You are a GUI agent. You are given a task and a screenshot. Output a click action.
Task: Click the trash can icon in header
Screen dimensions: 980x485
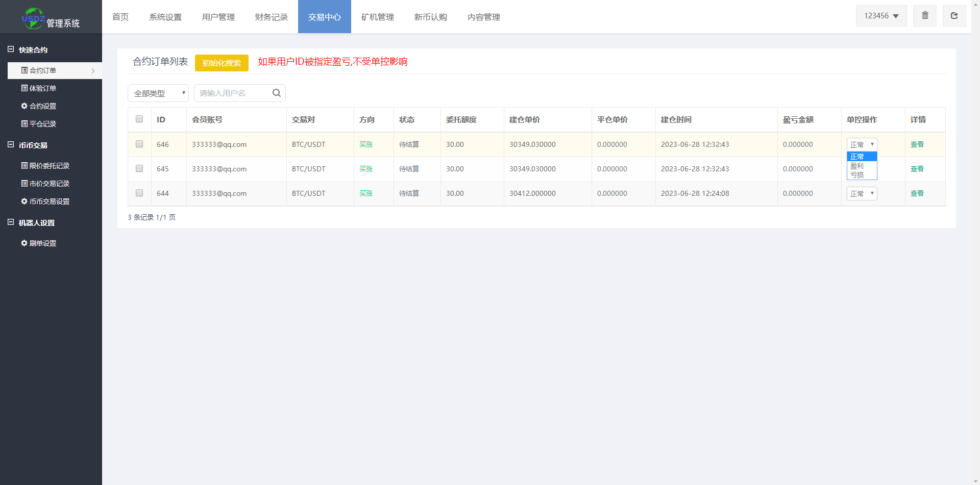pyautogui.click(x=924, y=16)
